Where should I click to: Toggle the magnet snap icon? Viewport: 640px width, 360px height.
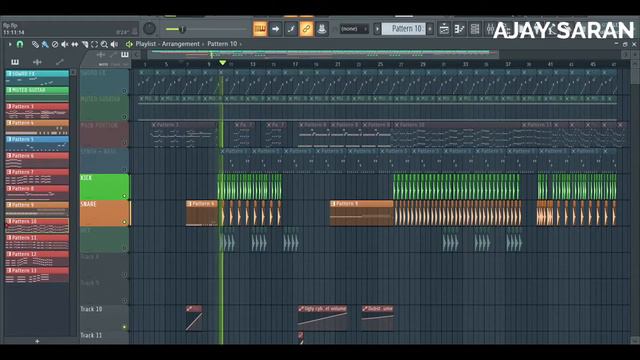20,44
